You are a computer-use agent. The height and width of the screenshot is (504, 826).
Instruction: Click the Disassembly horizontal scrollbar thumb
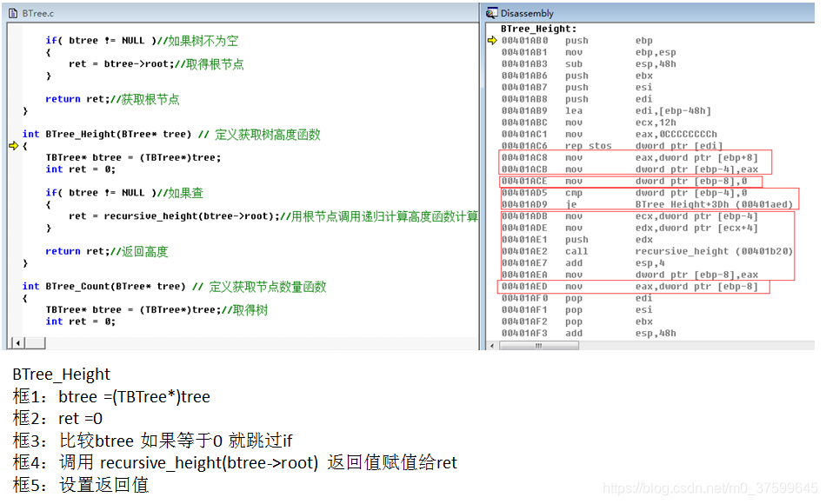click(x=539, y=346)
